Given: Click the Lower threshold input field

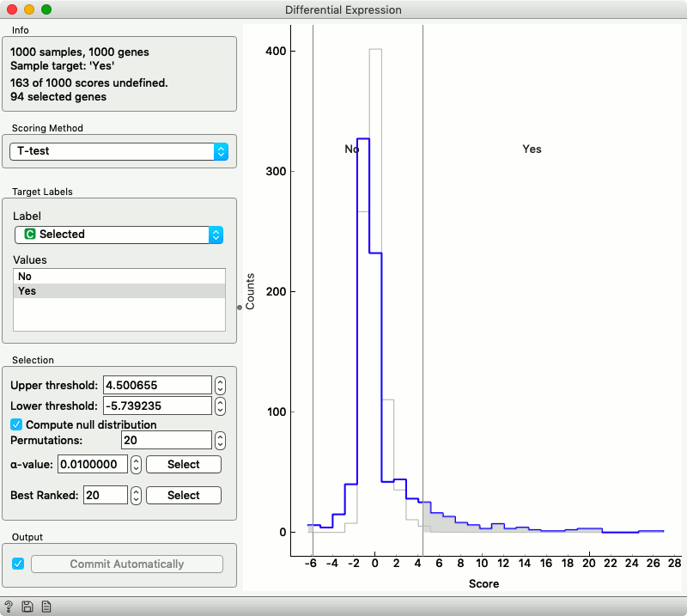Looking at the screenshot, I should click(158, 406).
